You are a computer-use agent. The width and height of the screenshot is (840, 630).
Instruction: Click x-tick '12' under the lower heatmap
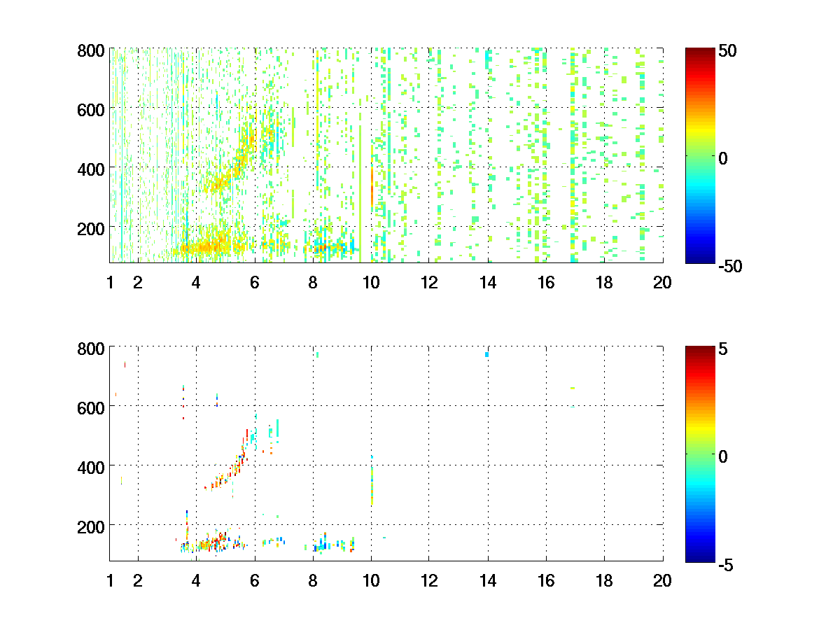click(429, 580)
